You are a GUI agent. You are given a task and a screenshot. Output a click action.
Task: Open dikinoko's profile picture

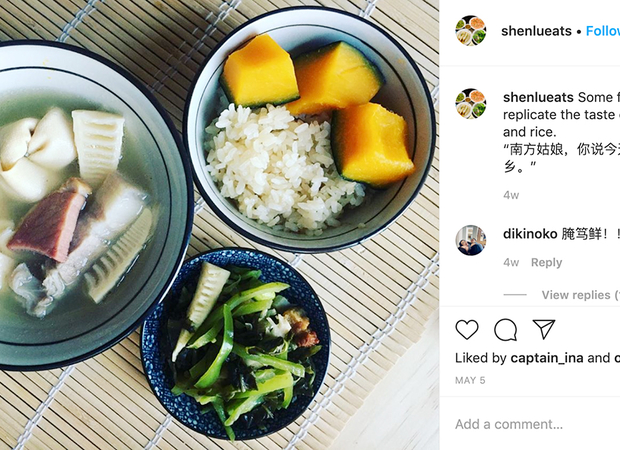click(471, 240)
